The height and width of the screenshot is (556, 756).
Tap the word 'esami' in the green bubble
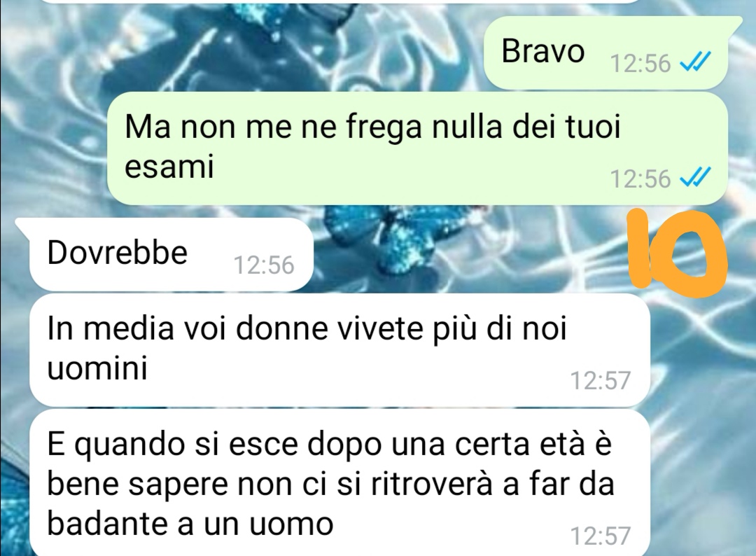click(169, 167)
